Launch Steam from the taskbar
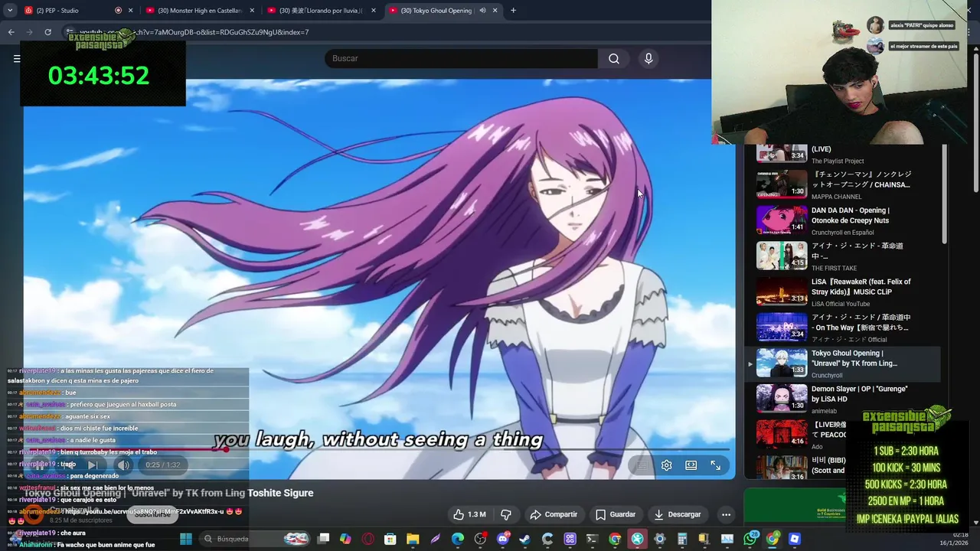 tap(525, 539)
